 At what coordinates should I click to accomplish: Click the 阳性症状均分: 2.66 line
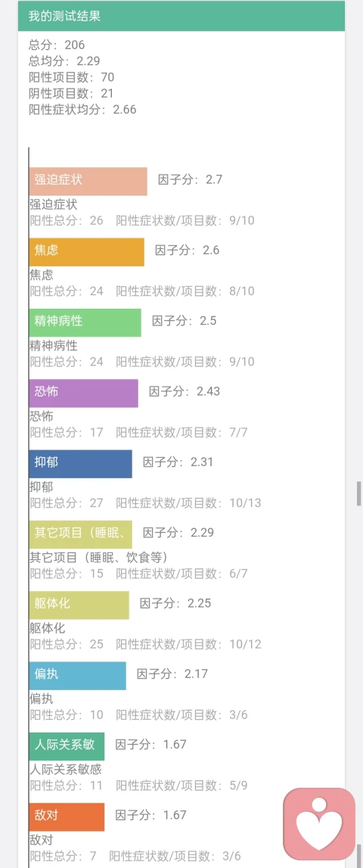tap(82, 109)
